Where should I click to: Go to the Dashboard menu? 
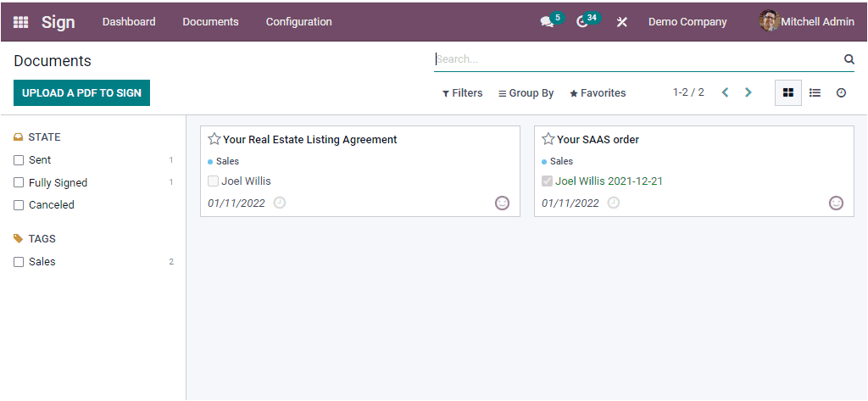(129, 22)
